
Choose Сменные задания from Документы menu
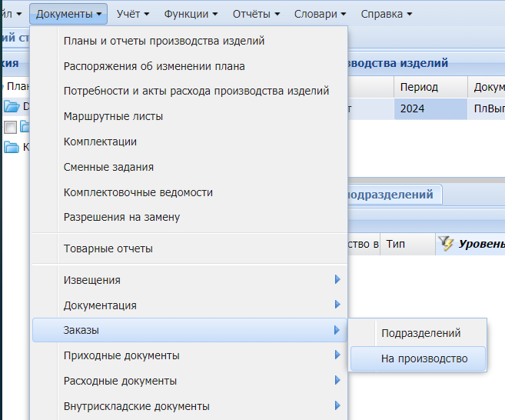(108, 167)
